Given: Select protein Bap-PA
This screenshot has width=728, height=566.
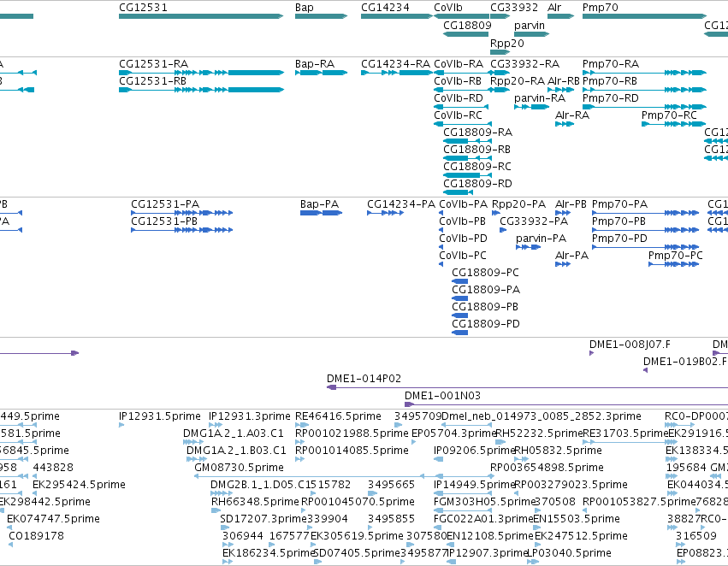Looking at the screenshot, I should pos(319,204).
